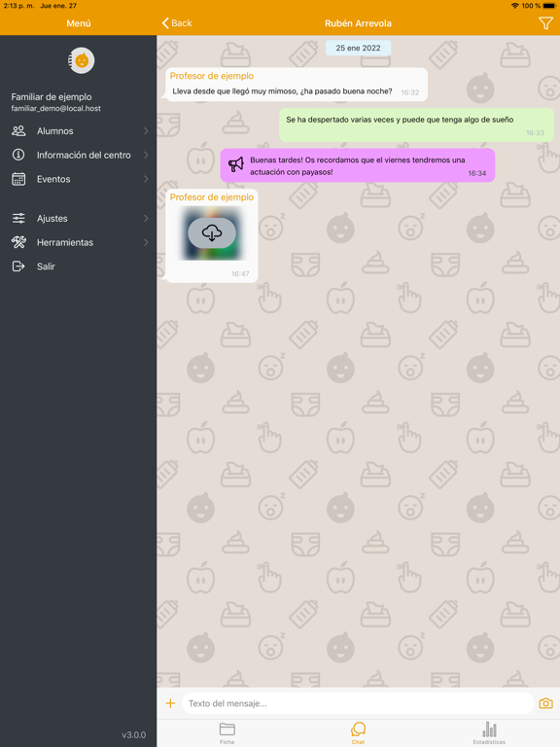The image size is (560, 747).
Task: Open the Herramientas tools icon
Action: tap(18, 242)
